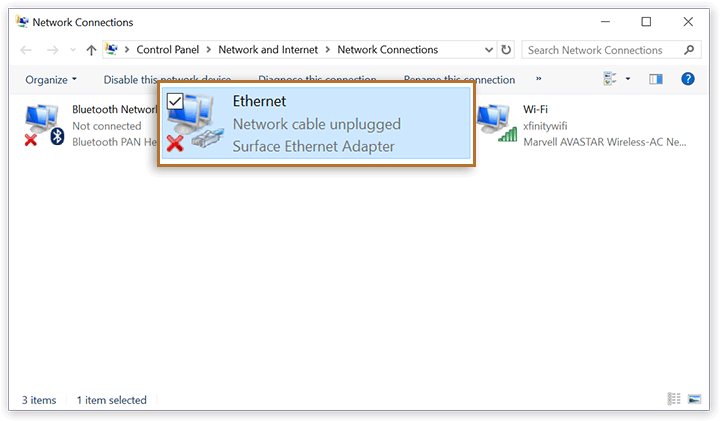Minimize the Network Connections window

point(605,22)
